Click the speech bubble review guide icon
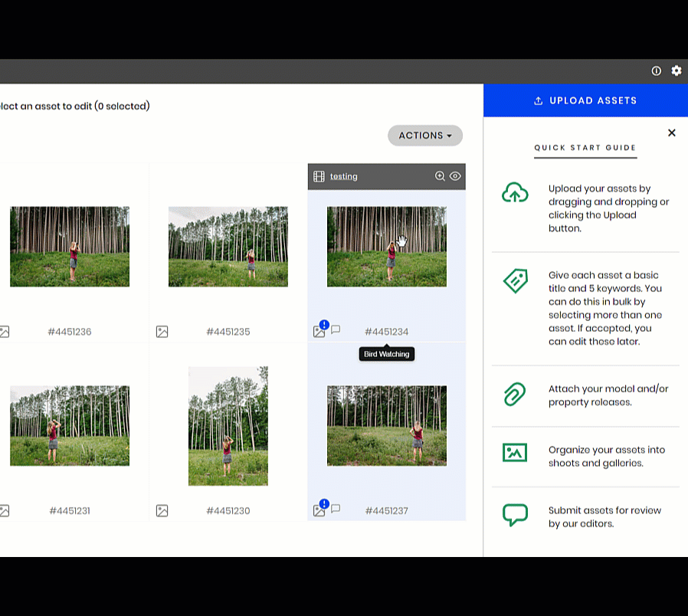The image size is (688, 616). coord(515,515)
